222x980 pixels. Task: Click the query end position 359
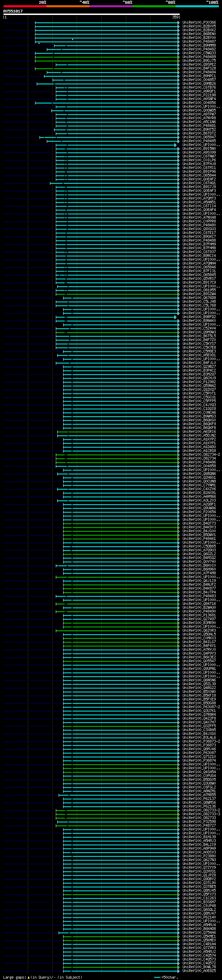175,17
